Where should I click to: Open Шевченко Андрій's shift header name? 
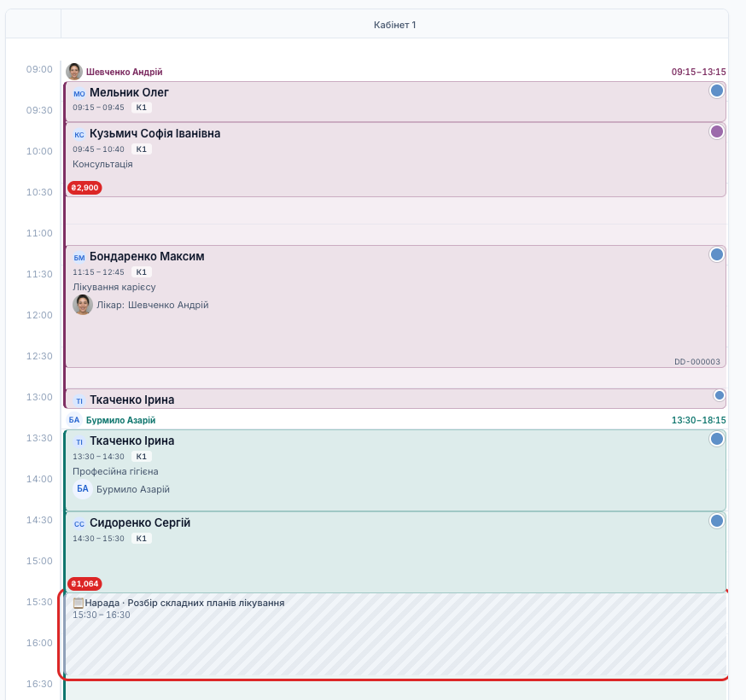coord(124,72)
